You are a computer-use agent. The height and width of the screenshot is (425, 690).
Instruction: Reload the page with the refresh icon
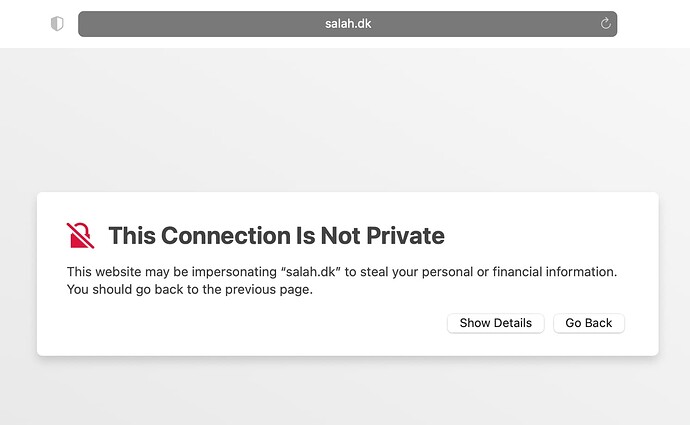point(606,24)
